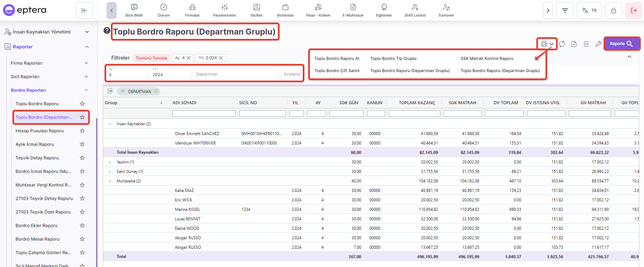Click the Departman filter input field
The image size is (644, 267).
coord(236,74)
